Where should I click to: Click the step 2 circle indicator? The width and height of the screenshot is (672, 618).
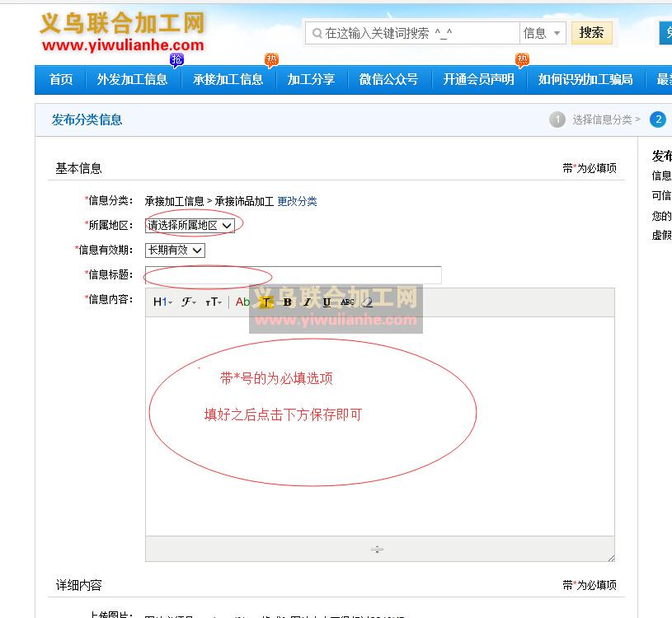(658, 119)
